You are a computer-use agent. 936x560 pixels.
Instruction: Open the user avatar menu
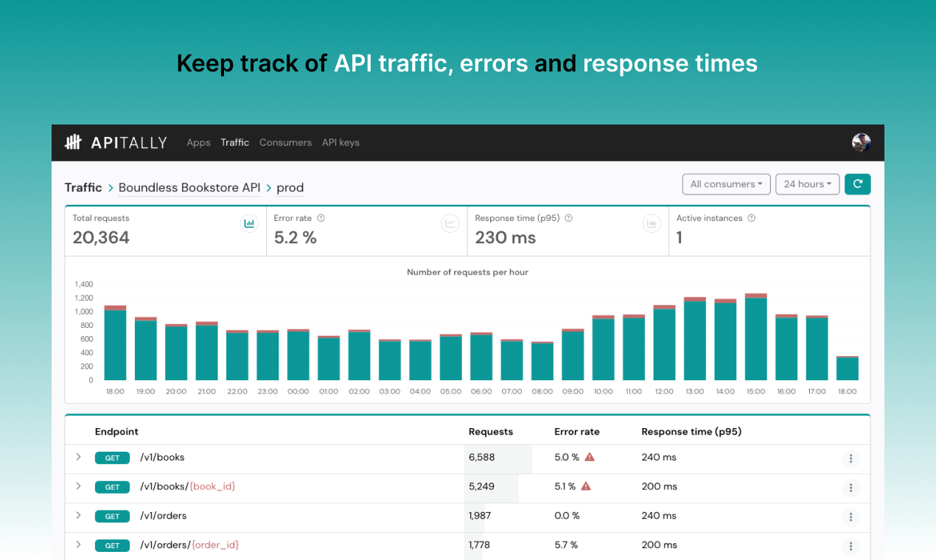861,142
